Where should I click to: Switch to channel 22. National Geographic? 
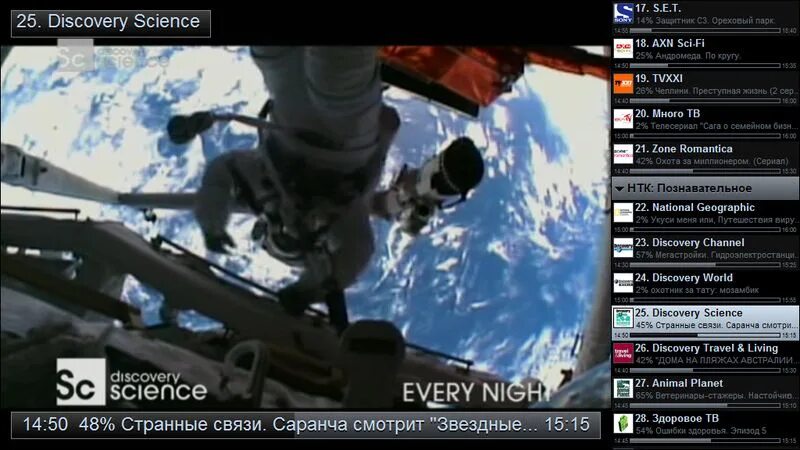coord(706,217)
